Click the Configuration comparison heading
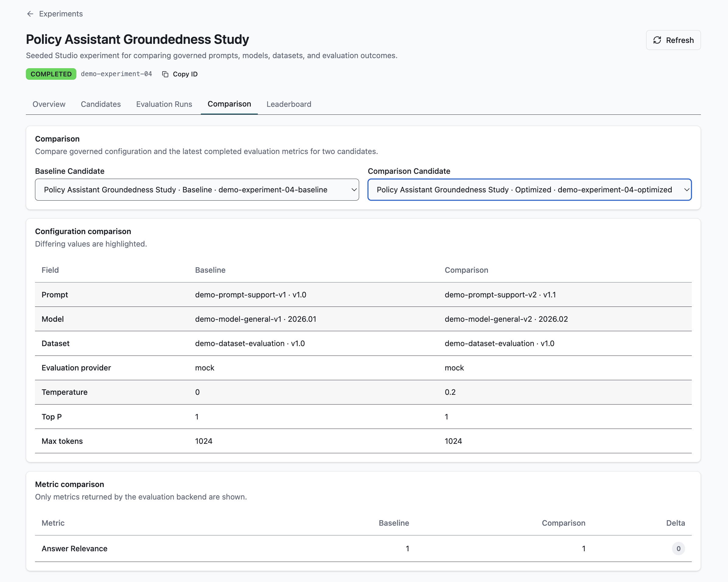728x582 pixels. pos(83,231)
